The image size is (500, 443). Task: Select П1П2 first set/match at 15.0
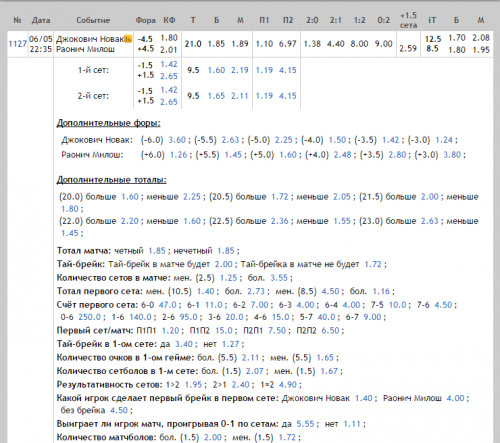pyautogui.click(x=224, y=331)
